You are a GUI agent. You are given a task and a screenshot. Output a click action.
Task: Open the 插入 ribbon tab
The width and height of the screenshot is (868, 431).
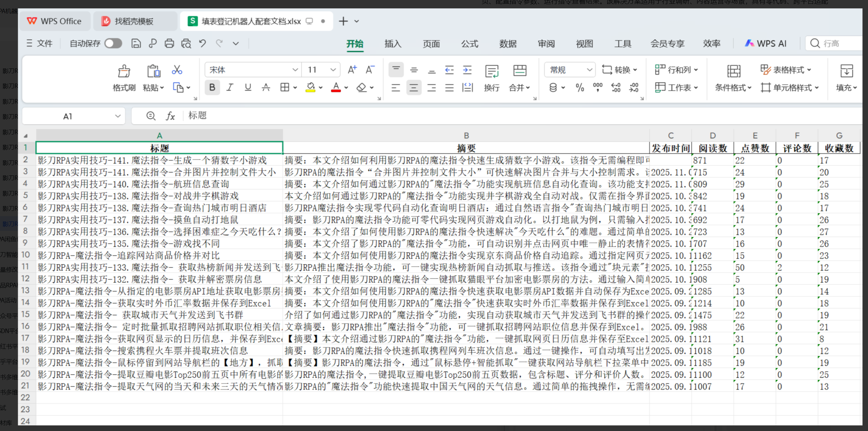point(393,43)
